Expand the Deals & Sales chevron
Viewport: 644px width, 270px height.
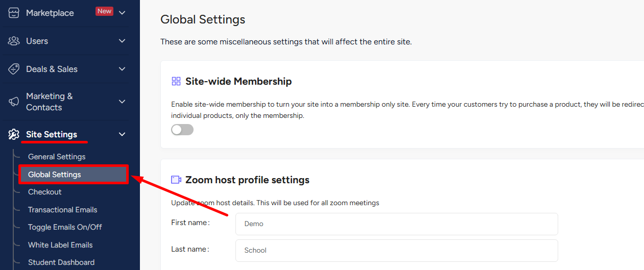122,69
